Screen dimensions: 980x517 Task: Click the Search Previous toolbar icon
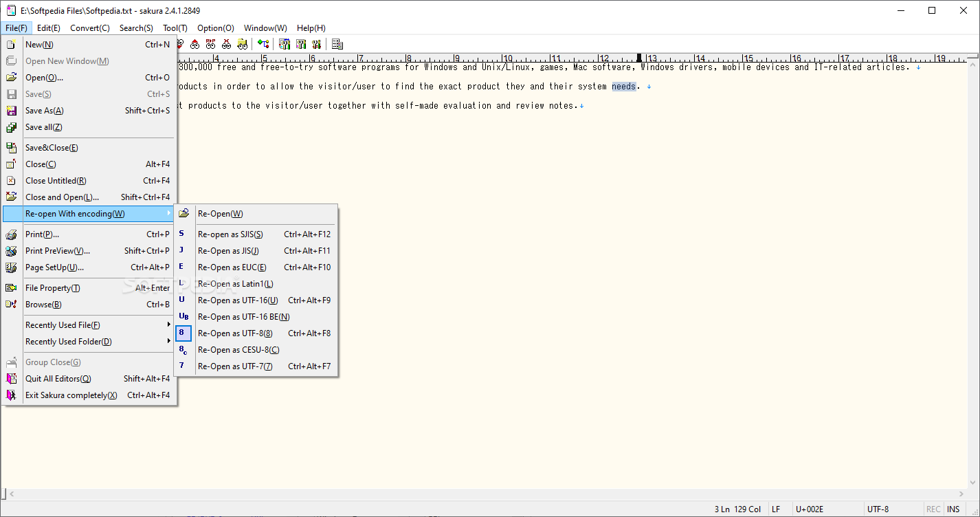tap(195, 44)
